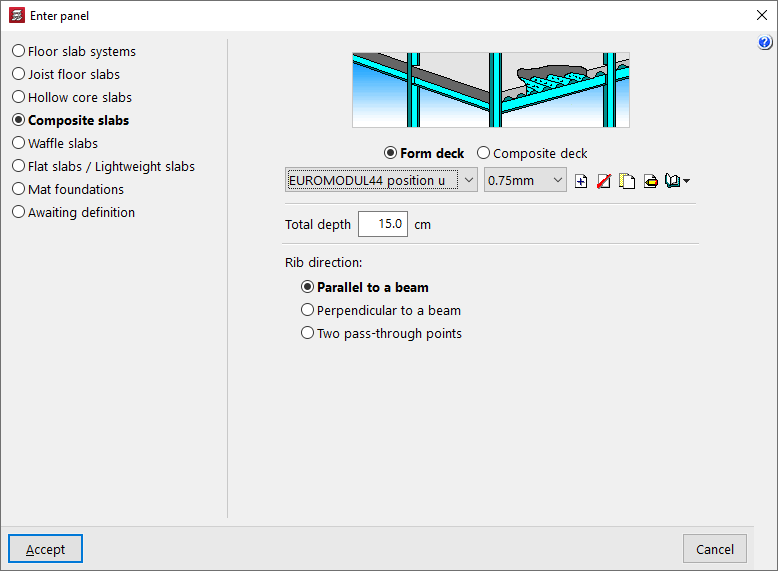The height and width of the screenshot is (571, 778).
Task: Open the EUROMODUL44 deck profile dropdown
Action: (x=381, y=180)
